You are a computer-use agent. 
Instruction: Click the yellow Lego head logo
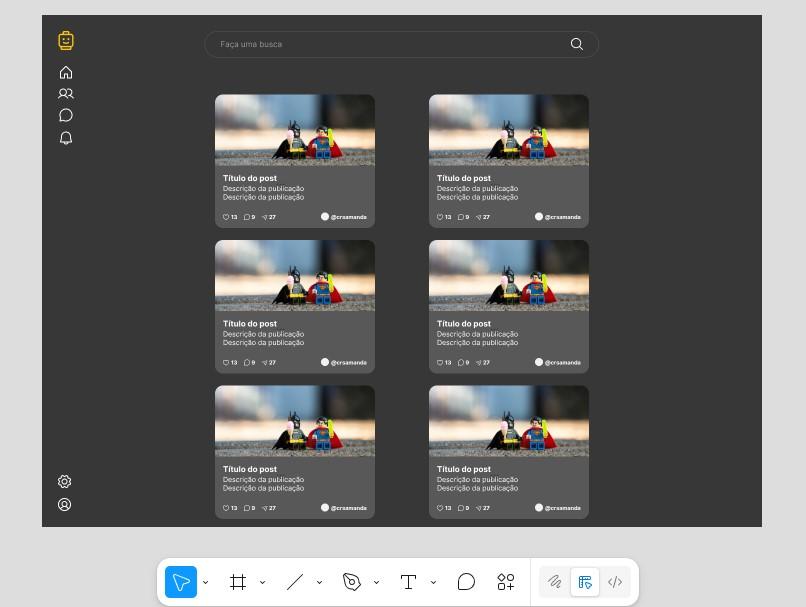click(x=66, y=41)
